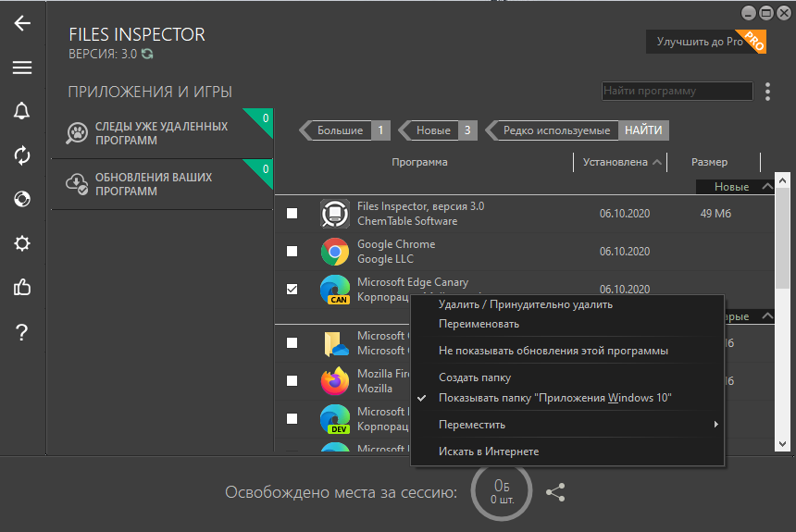
Task: Focus the Найти программу search field
Action: [x=678, y=91]
